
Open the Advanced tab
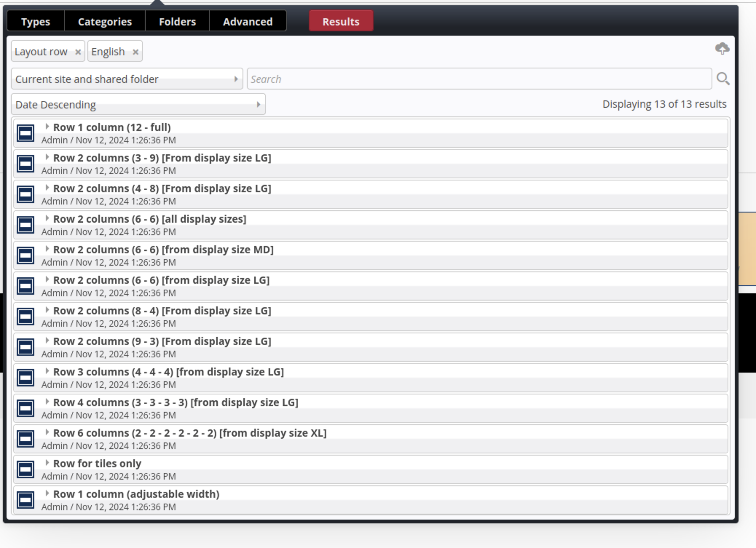(x=248, y=21)
